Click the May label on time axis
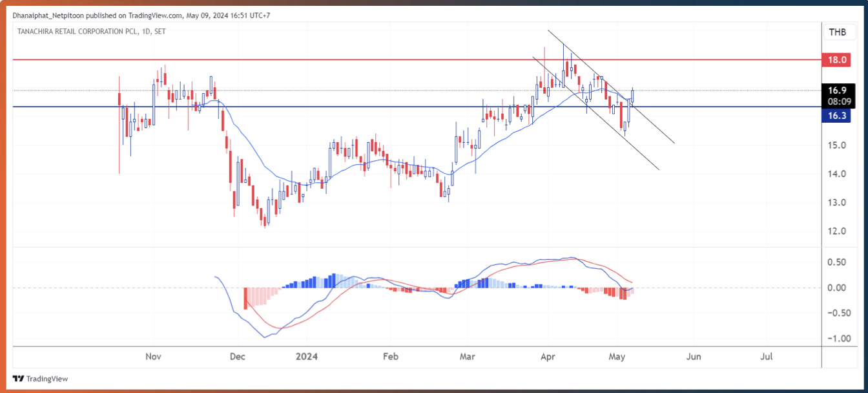 617,356
